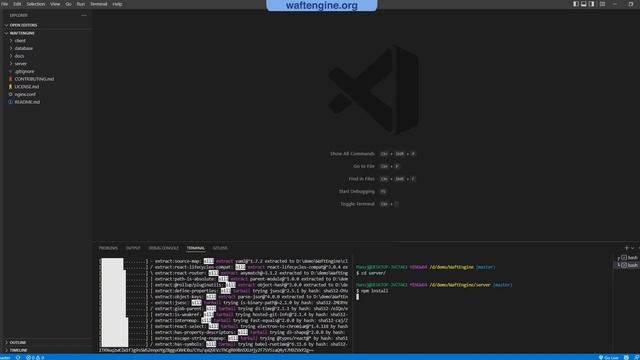Open the Go menu

[x=68, y=4]
